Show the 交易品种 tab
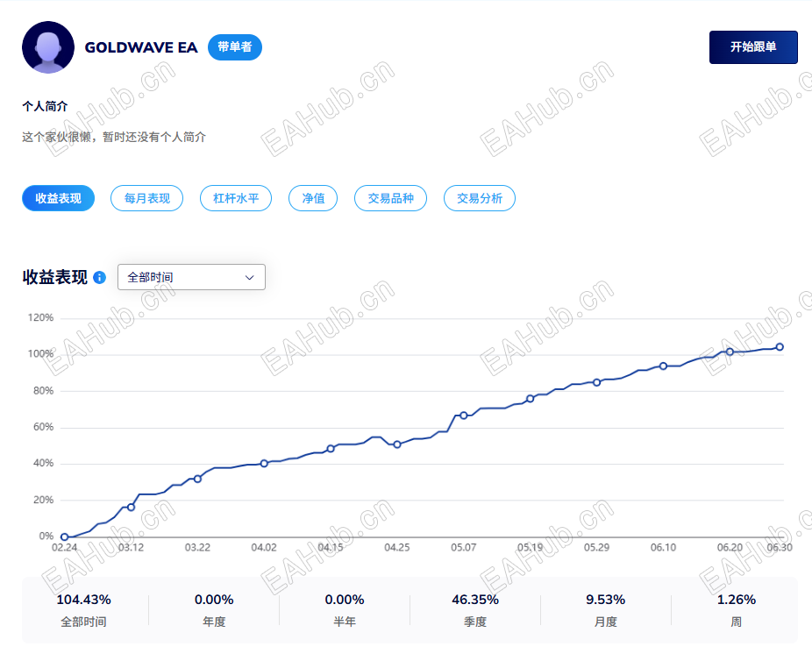This screenshot has width=812, height=654. (390, 198)
